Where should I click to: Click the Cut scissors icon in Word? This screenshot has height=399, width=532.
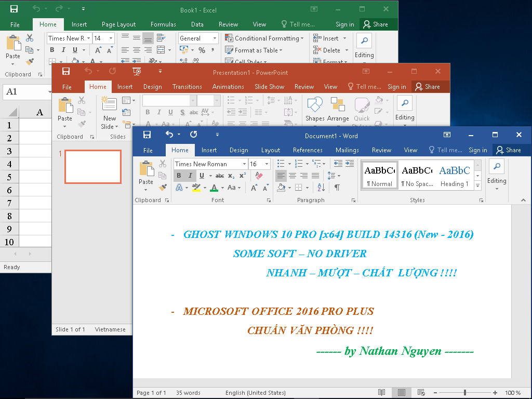pos(163,164)
